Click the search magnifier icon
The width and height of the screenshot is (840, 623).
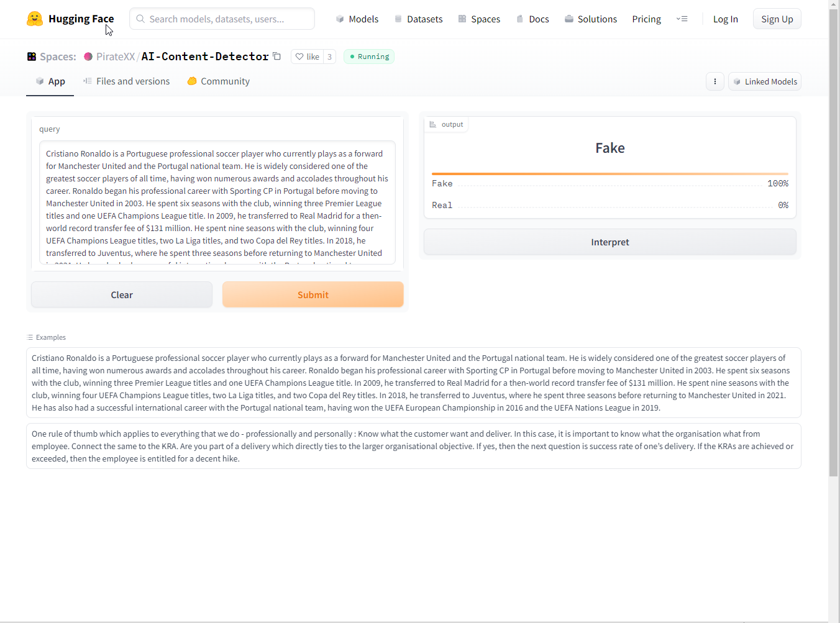[141, 19]
